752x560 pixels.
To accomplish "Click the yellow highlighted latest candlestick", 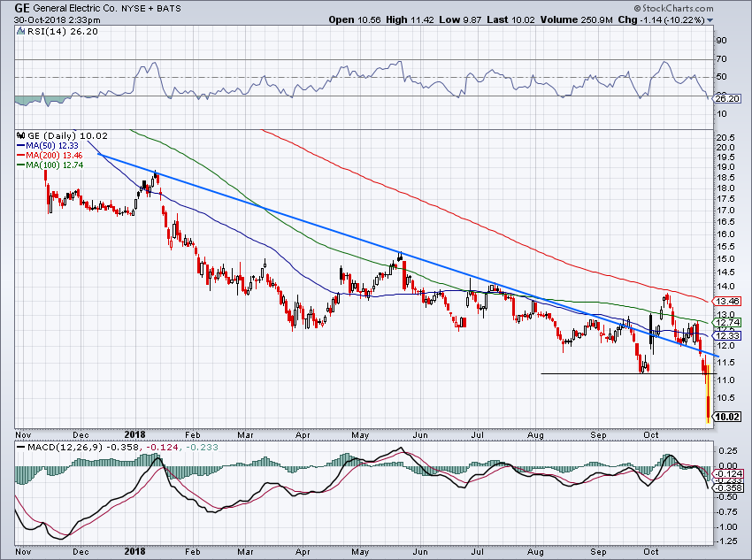I will pos(709,394).
